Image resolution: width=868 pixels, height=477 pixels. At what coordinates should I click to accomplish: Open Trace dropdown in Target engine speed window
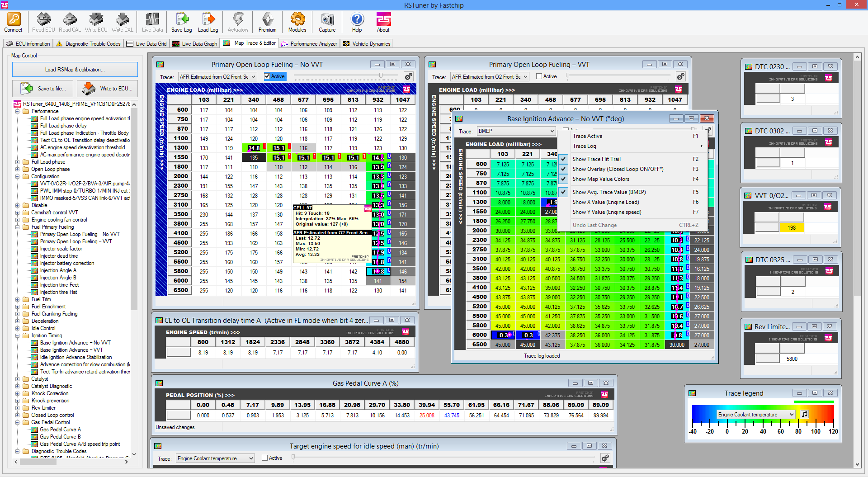[x=215, y=458]
